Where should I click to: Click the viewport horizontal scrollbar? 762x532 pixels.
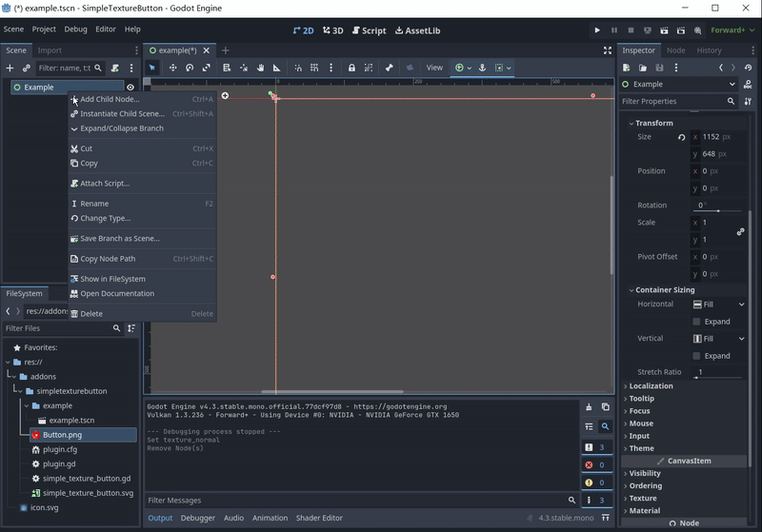point(331,391)
